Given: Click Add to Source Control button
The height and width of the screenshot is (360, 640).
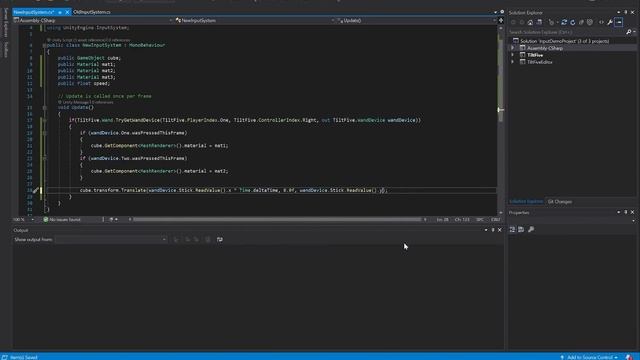Looking at the screenshot, I should 589,357.
